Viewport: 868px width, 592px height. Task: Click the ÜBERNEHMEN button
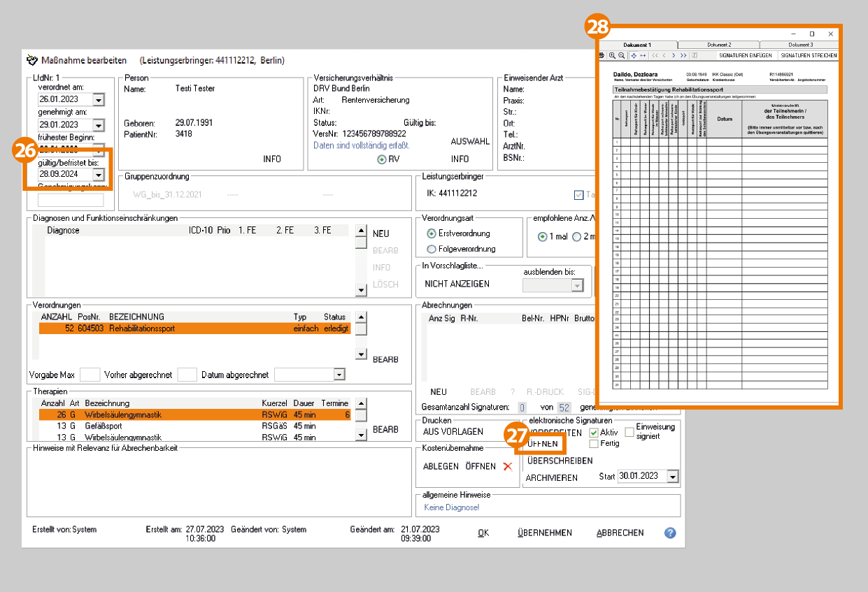point(544,533)
